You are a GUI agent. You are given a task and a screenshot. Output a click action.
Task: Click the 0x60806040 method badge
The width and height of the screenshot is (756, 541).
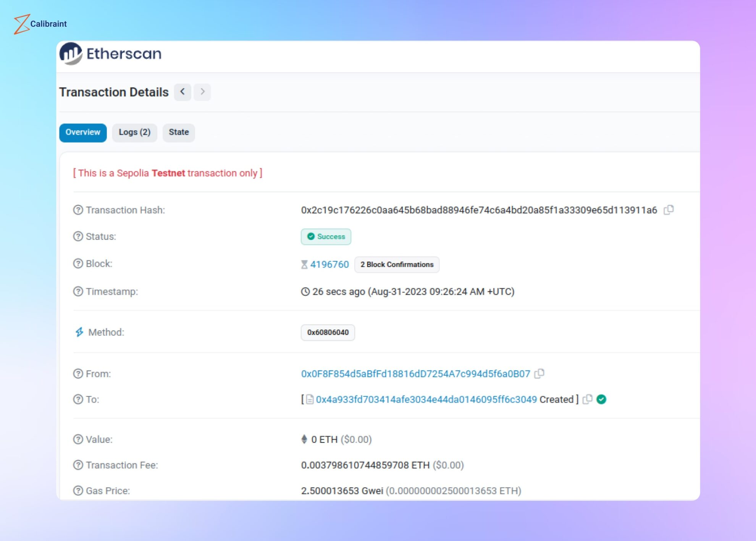pyautogui.click(x=328, y=332)
